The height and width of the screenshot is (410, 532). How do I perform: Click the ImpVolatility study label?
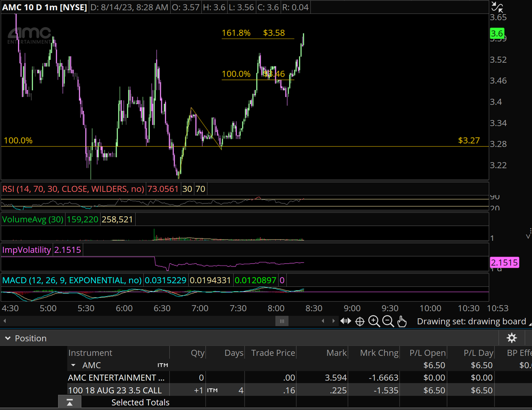click(x=27, y=250)
